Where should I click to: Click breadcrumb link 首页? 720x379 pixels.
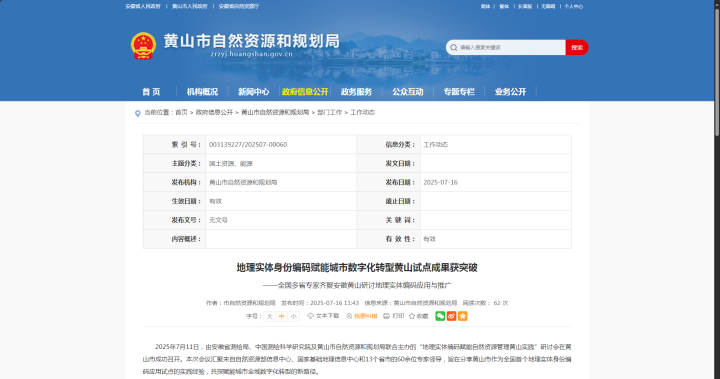tap(181, 112)
